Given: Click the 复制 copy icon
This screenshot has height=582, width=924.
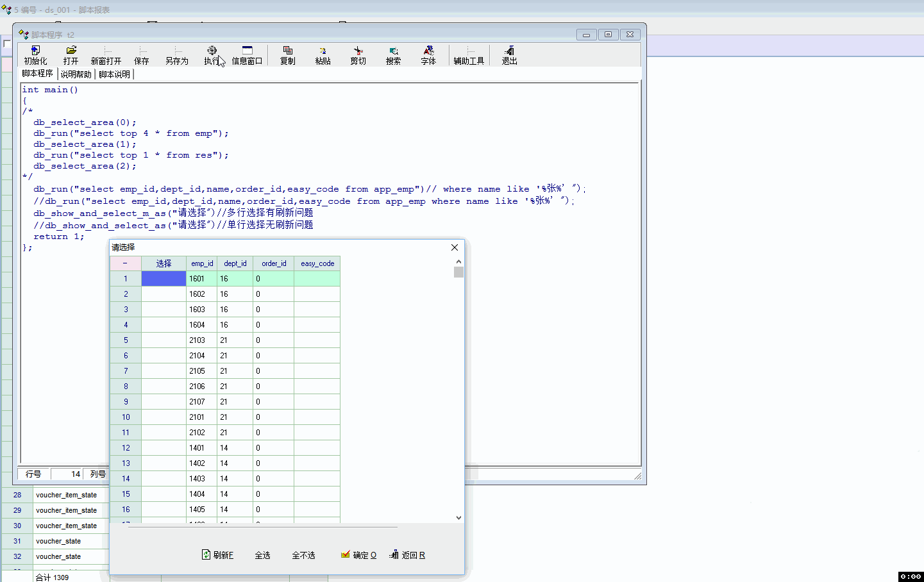Looking at the screenshot, I should point(288,55).
